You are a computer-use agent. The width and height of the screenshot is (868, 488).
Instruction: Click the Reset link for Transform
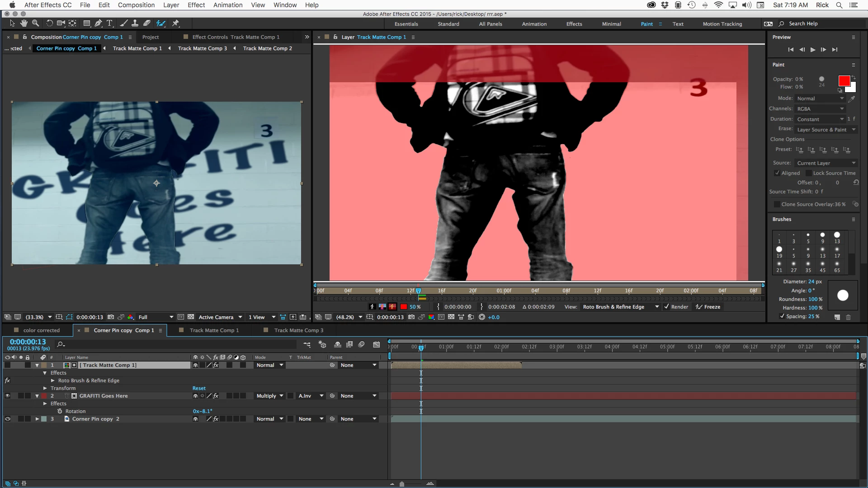(x=199, y=388)
